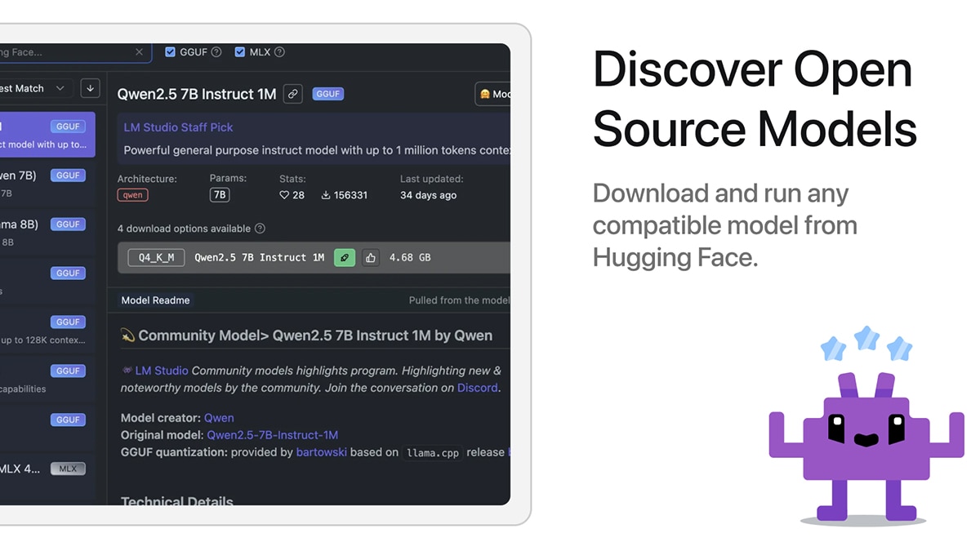
Task: Click the LM Studio logo icon in the readme
Action: pos(127,371)
